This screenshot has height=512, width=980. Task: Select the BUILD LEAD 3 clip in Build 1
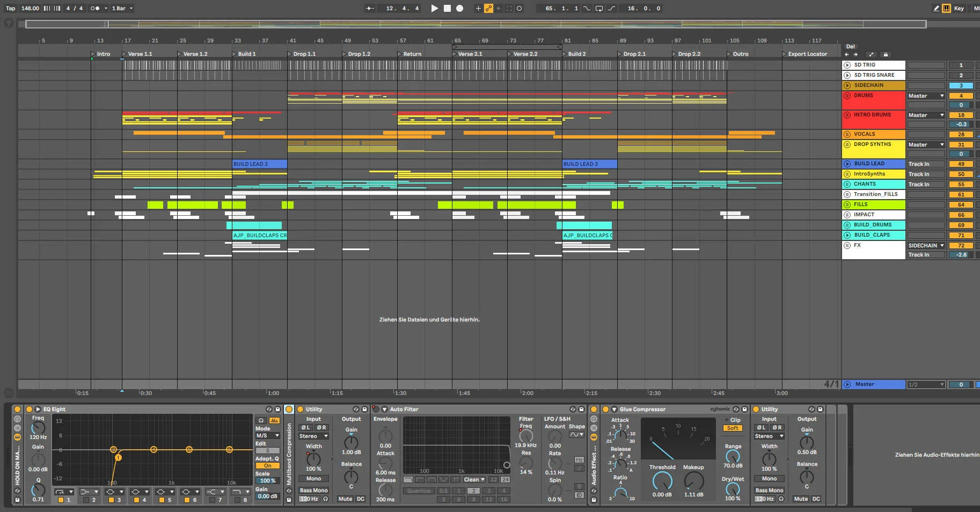tap(260, 164)
